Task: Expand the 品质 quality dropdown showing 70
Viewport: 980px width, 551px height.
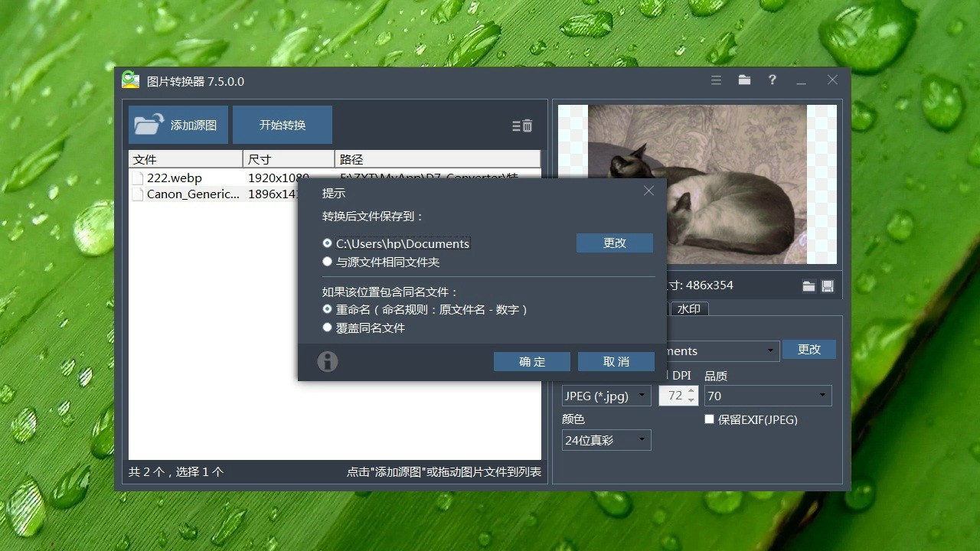Action: coord(768,396)
